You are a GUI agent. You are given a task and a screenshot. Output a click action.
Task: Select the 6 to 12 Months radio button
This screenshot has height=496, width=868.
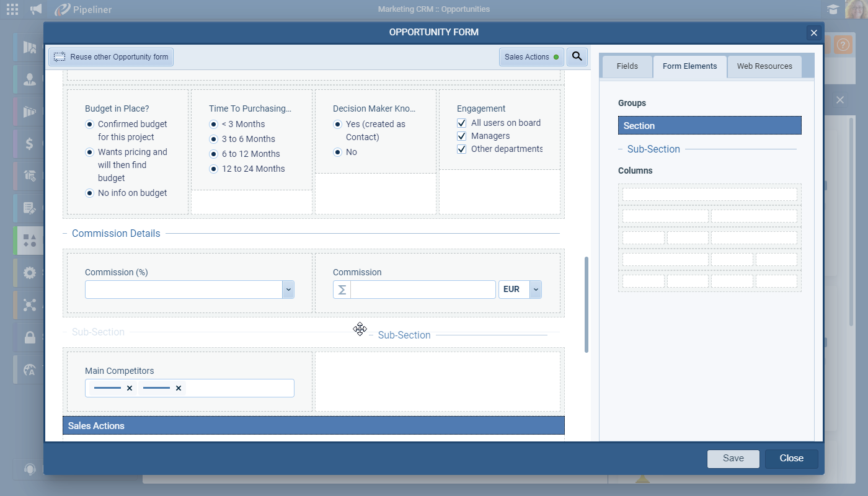(x=214, y=154)
